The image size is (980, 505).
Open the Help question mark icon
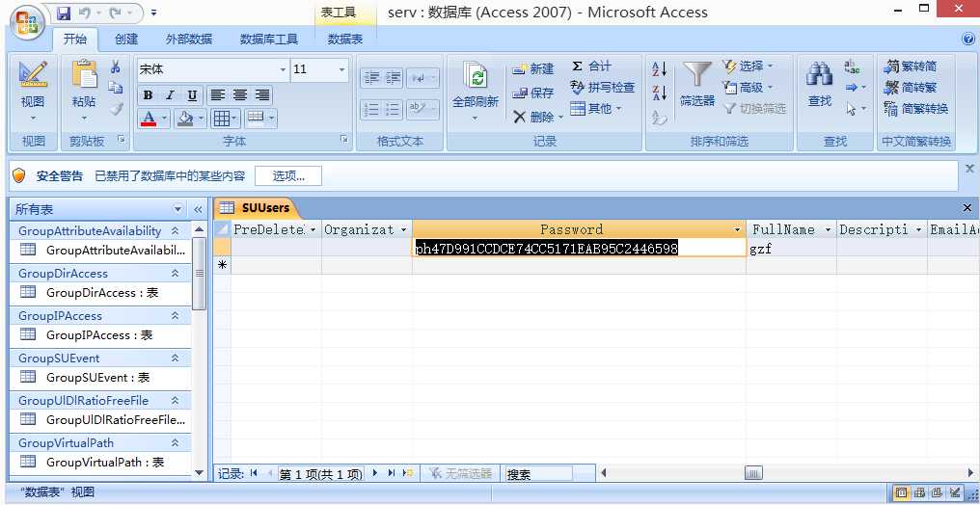tap(968, 39)
